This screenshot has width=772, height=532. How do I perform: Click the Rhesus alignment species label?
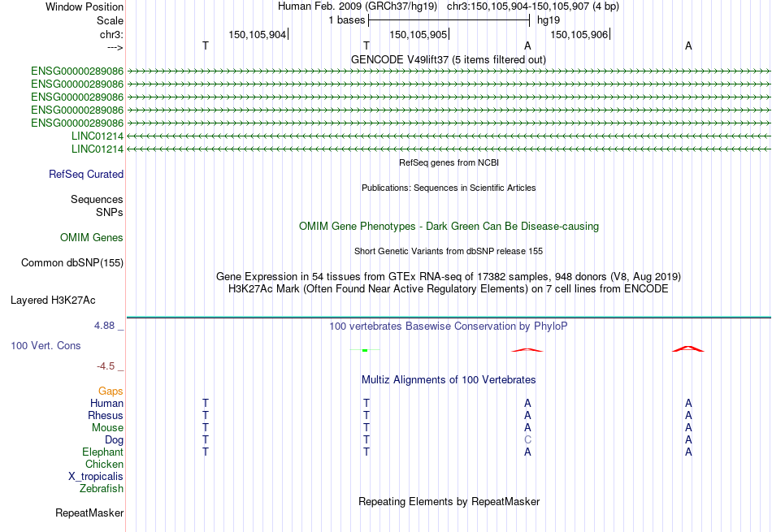106,415
